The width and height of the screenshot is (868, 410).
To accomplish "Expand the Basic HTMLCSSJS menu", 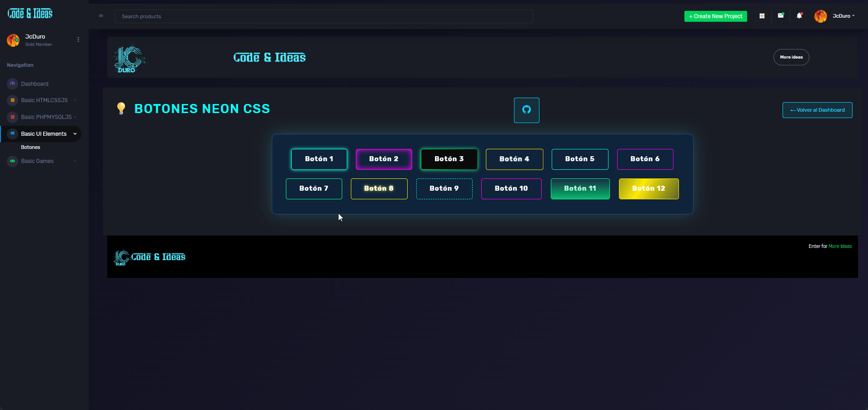I will 44,100.
